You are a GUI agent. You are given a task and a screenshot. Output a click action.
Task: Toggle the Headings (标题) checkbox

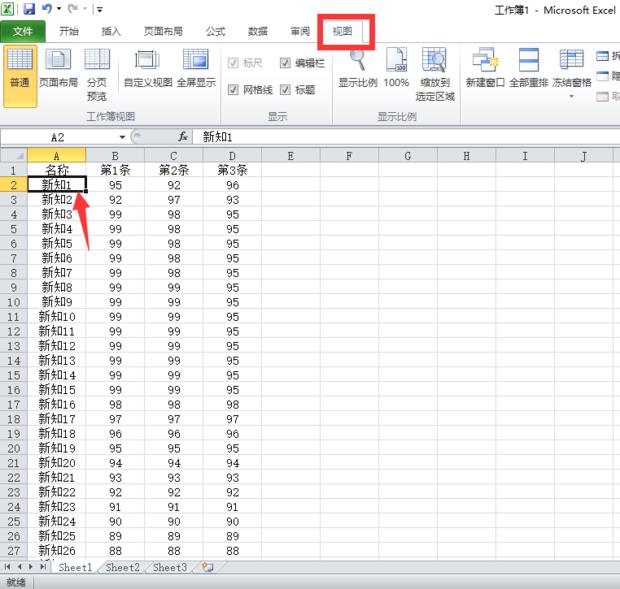click(x=285, y=90)
